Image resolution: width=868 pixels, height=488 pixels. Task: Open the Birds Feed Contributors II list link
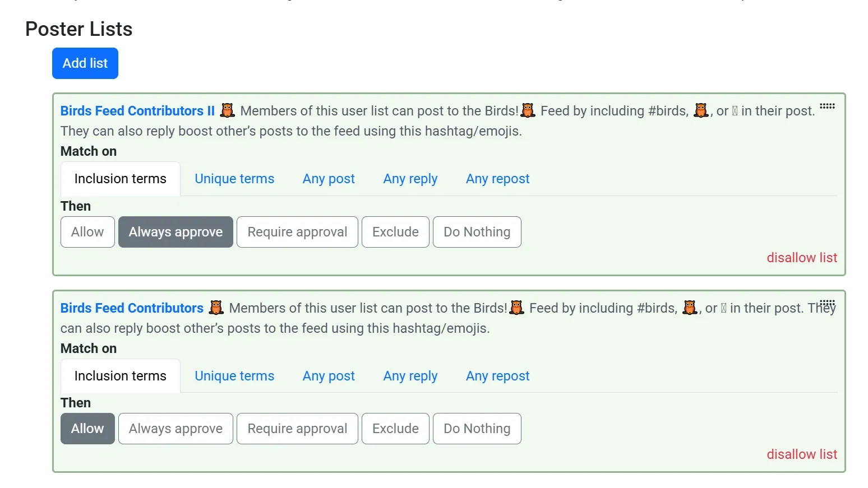click(x=137, y=111)
